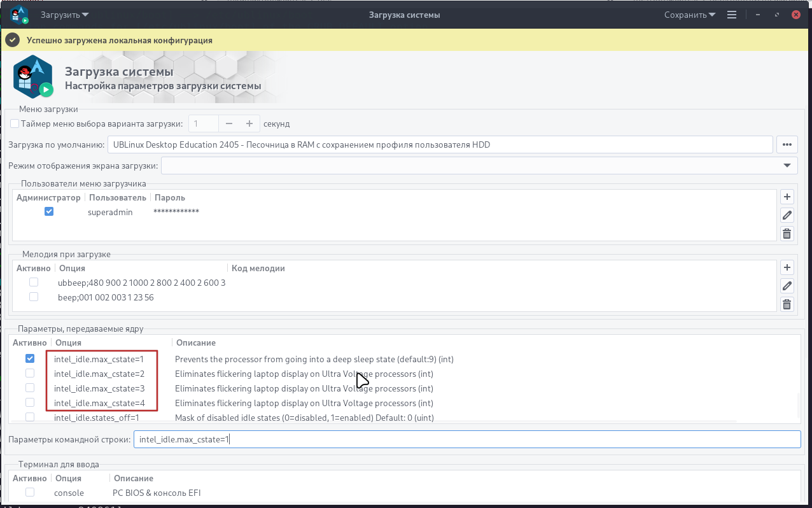Activate the ubbeep melody checkbox

click(x=34, y=282)
